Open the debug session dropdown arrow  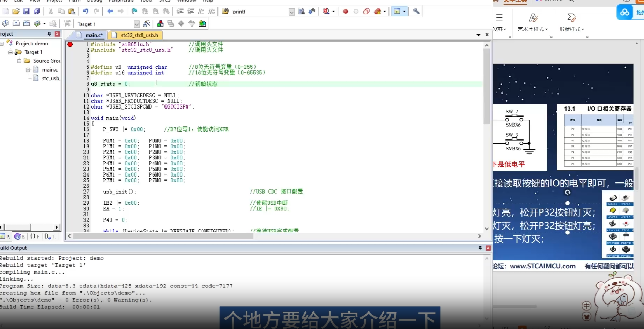click(x=333, y=11)
